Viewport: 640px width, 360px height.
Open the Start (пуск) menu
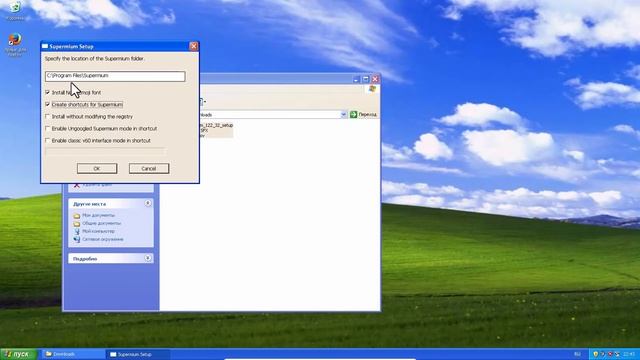pos(18,354)
